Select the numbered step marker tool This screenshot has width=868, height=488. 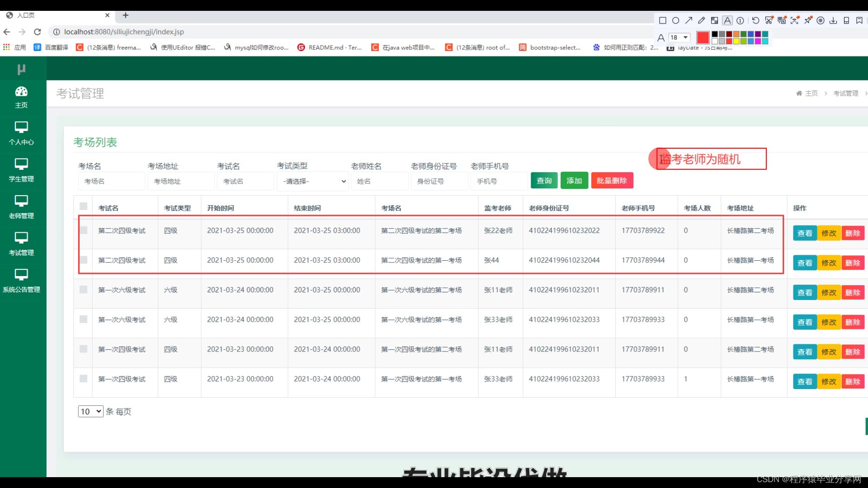coord(740,20)
